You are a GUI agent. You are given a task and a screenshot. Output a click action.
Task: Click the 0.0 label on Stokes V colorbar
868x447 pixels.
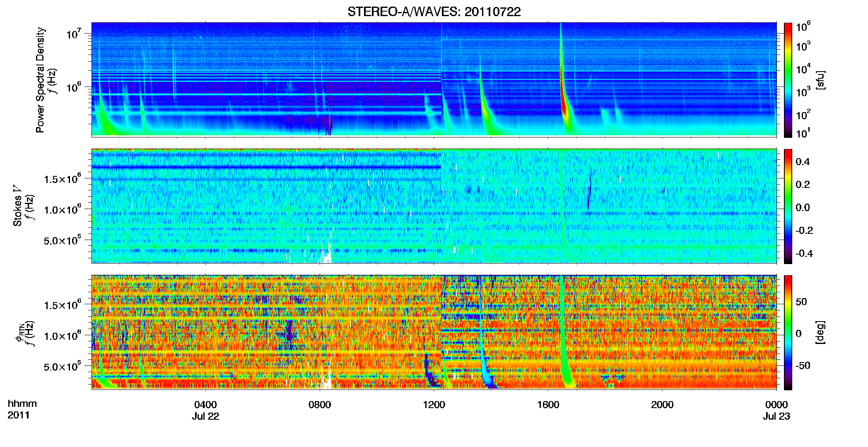[803, 207]
